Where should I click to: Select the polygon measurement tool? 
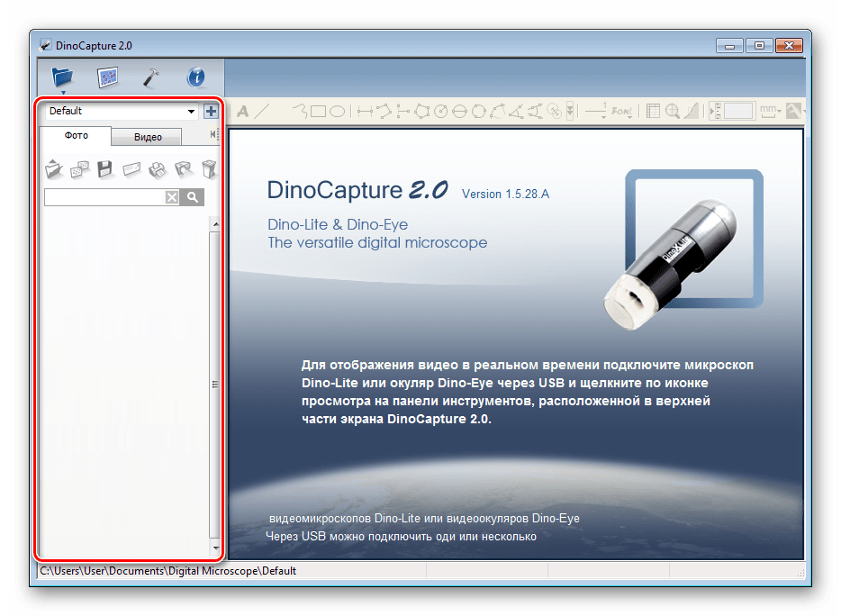[422, 111]
